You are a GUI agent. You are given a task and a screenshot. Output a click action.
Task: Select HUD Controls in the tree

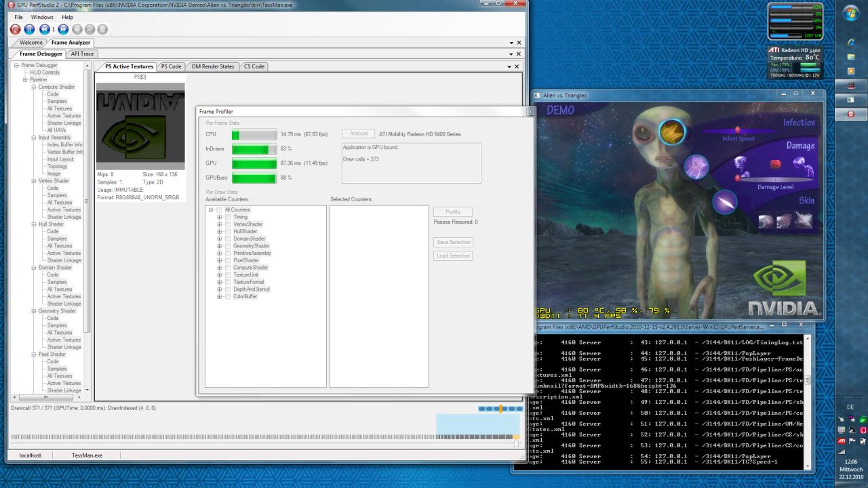(x=45, y=73)
